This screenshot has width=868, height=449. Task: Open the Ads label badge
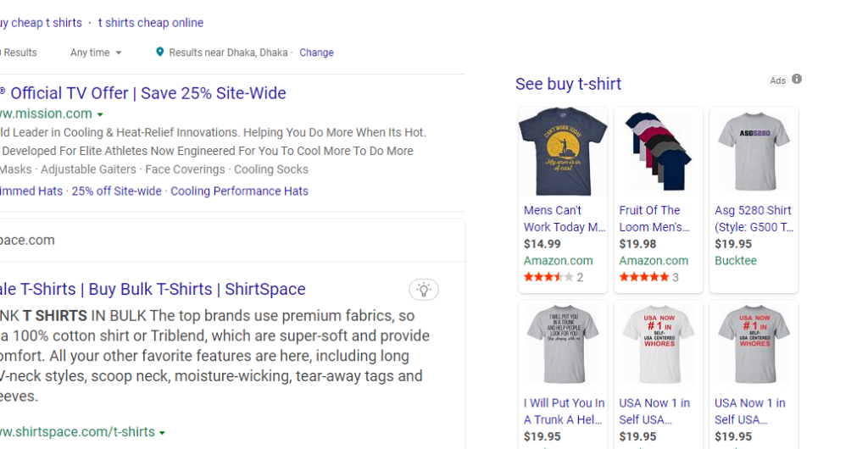point(777,80)
